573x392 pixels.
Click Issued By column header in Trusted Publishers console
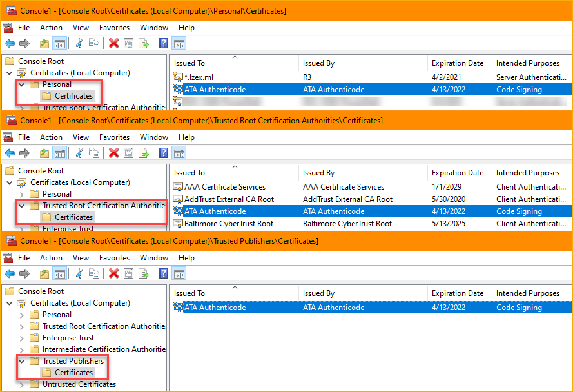pos(318,293)
